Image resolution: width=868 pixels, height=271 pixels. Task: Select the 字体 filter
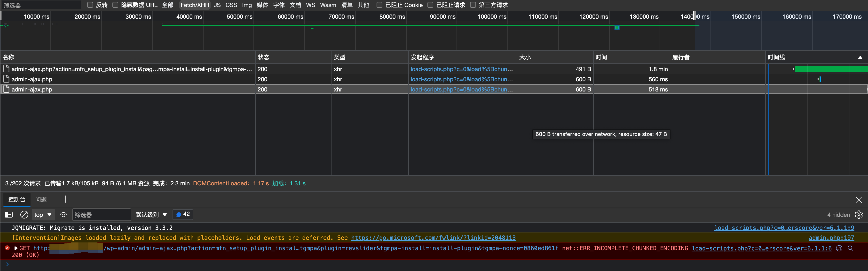[x=279, y=5]
